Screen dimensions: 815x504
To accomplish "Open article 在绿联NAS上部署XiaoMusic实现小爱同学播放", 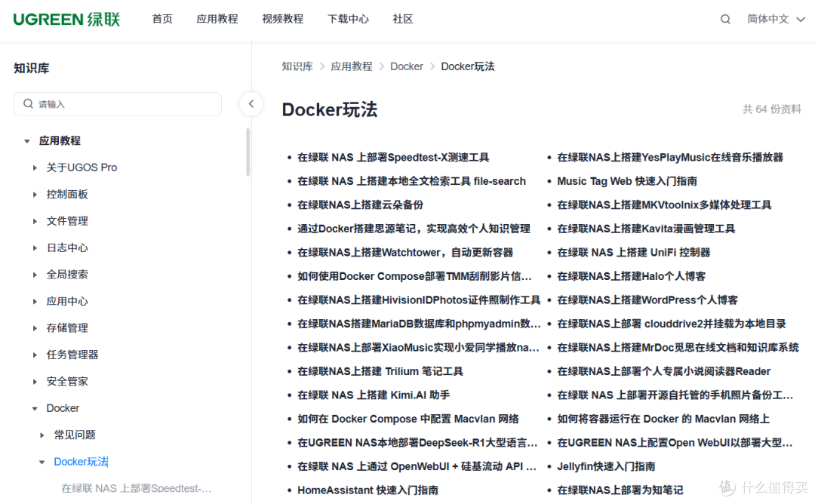I will coord(418,348).
